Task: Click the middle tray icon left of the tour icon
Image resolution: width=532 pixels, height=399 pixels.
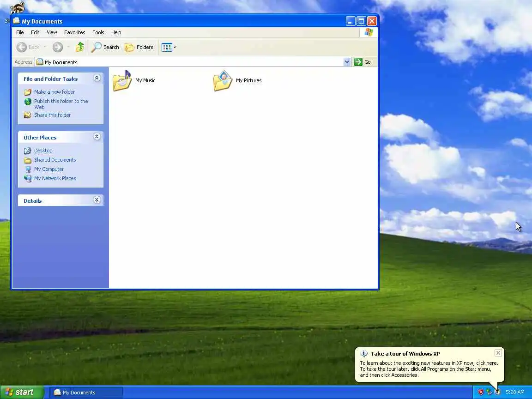Action: pos(489,392)
